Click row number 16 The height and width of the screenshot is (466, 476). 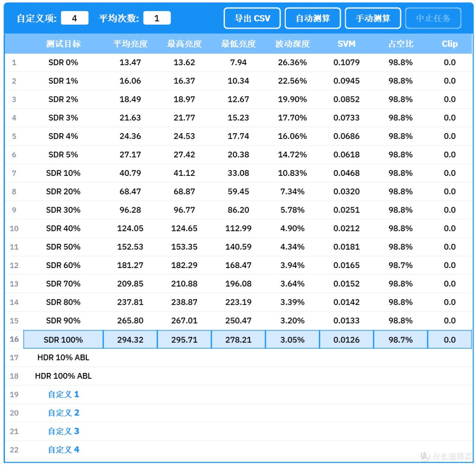[x=14, y=339]
